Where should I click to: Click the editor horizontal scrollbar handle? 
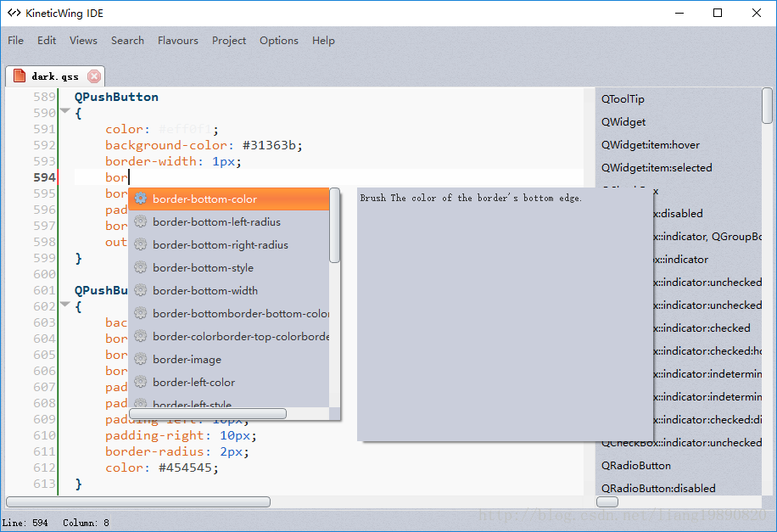coord(138,501)
